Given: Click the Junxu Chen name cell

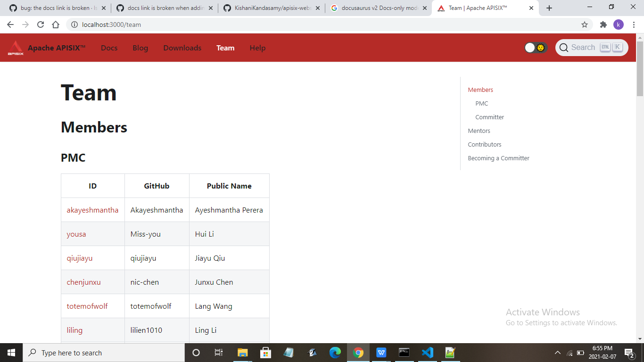Looking at the screenshot, I should click(229, 282).
